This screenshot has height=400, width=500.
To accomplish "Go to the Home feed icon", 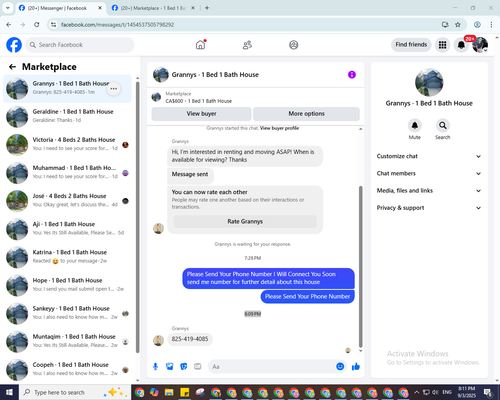I will point(200,45).
